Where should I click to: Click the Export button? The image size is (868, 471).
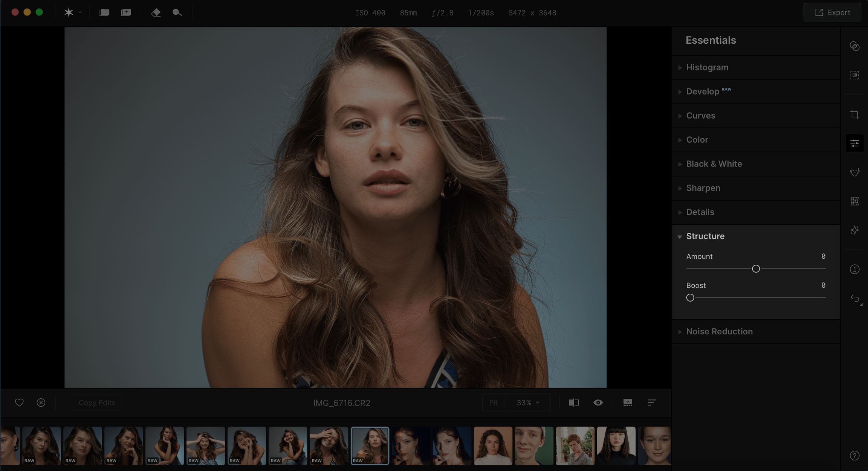[x=833, y=12]
